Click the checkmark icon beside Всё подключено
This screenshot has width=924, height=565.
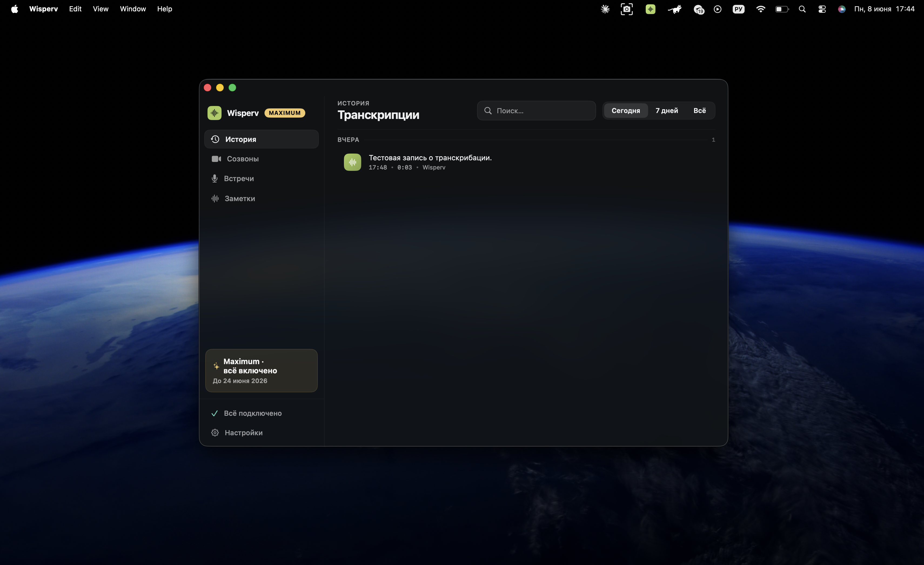(215, 413)
